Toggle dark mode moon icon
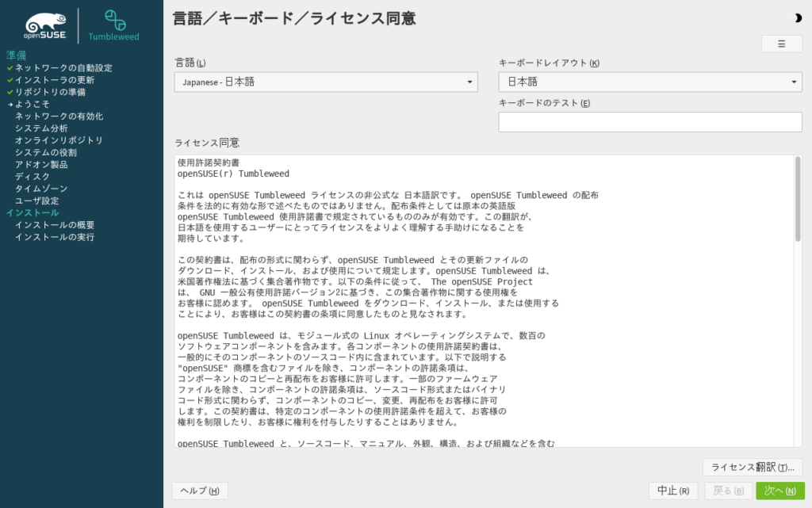The height and width of the screenshot is (508, 812). pyautogui.click(x=797, y=18)
